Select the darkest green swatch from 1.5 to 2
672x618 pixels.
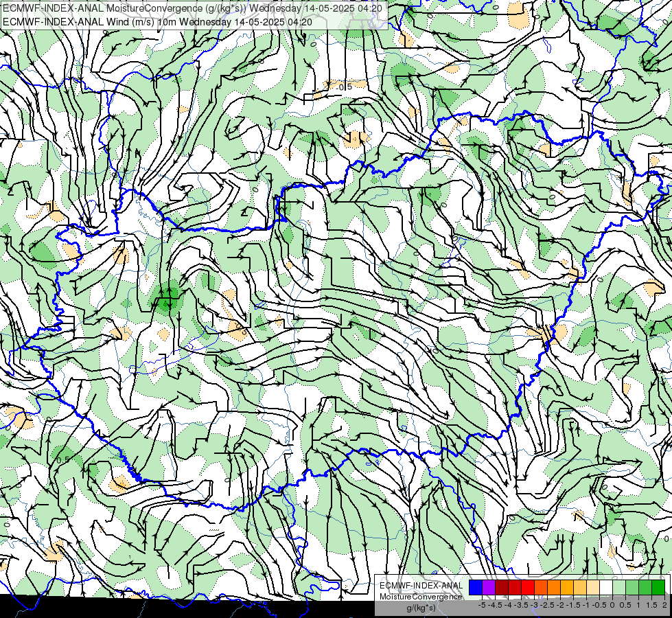(658, 587)
